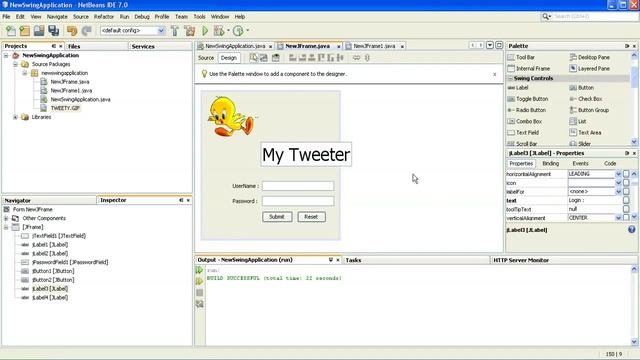Click the Clean and Build icon

(190, 31)
